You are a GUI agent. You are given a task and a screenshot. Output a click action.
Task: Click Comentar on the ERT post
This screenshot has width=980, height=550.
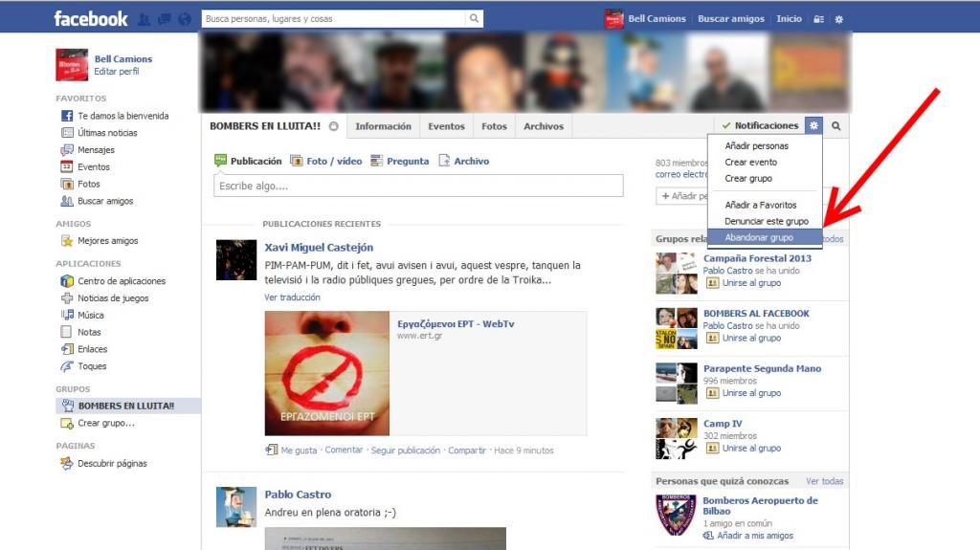click(344, 450)
